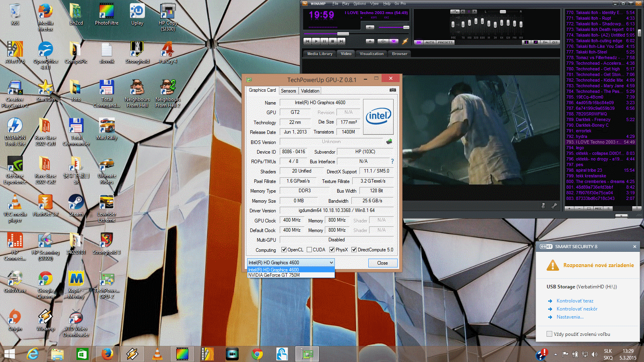Viewport: 644px width, 362px height.
Task: Click Winamp previous track button
Action: pos(308,41)
